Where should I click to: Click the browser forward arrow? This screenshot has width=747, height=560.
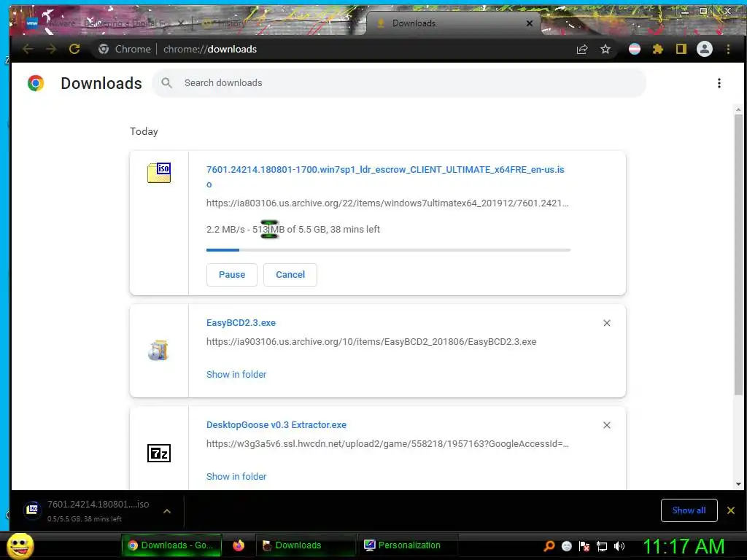50,49
